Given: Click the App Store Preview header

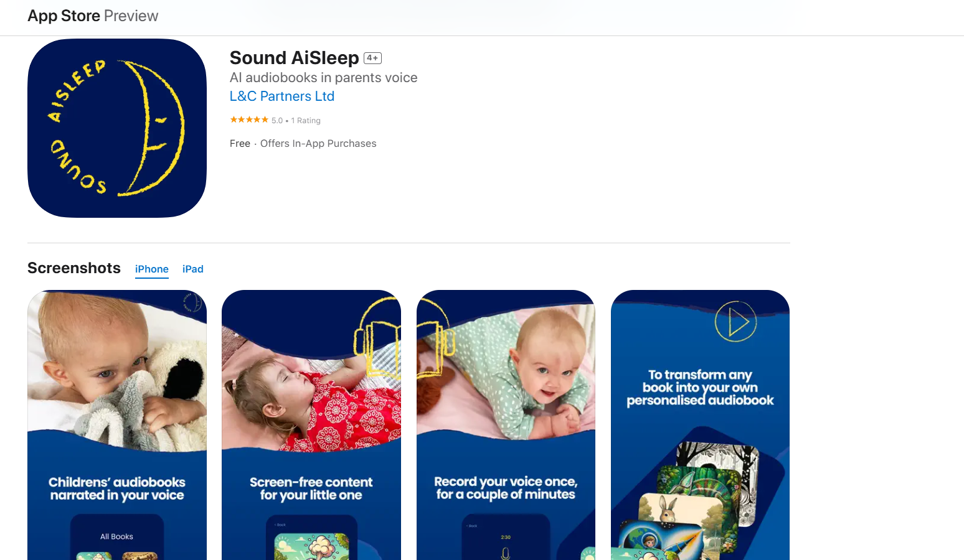Looking at the screenshot, I should 93,16.
